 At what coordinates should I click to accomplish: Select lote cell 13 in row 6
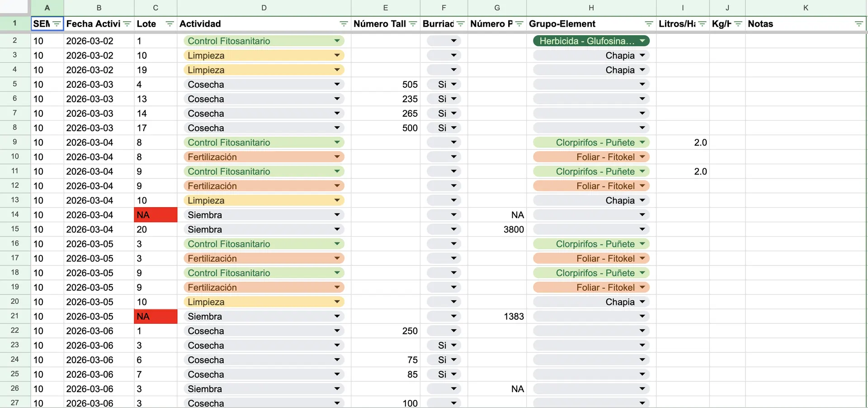[156, 99]
